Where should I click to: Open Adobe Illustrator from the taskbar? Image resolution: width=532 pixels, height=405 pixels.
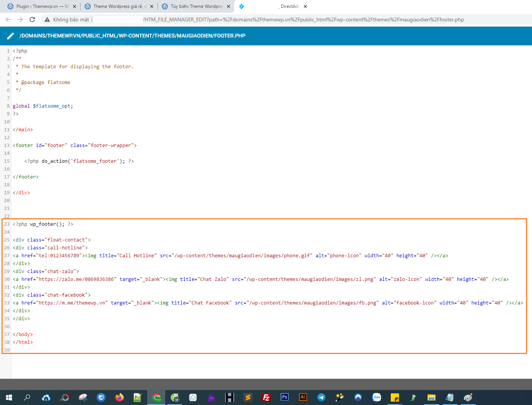303,397
